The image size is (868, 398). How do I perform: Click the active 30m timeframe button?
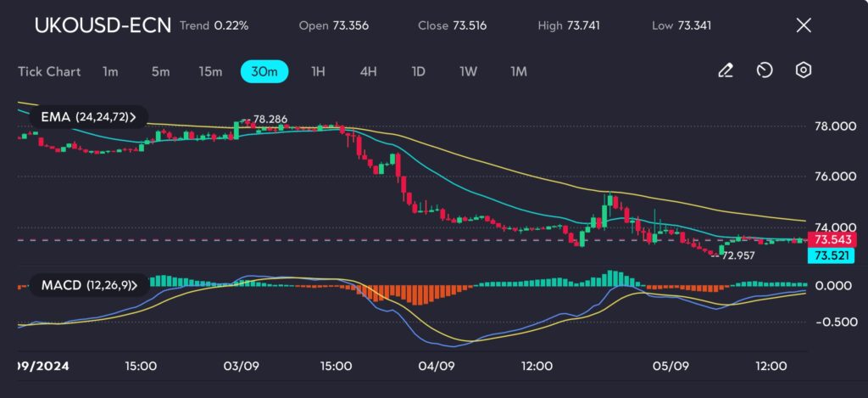(264, 71)
